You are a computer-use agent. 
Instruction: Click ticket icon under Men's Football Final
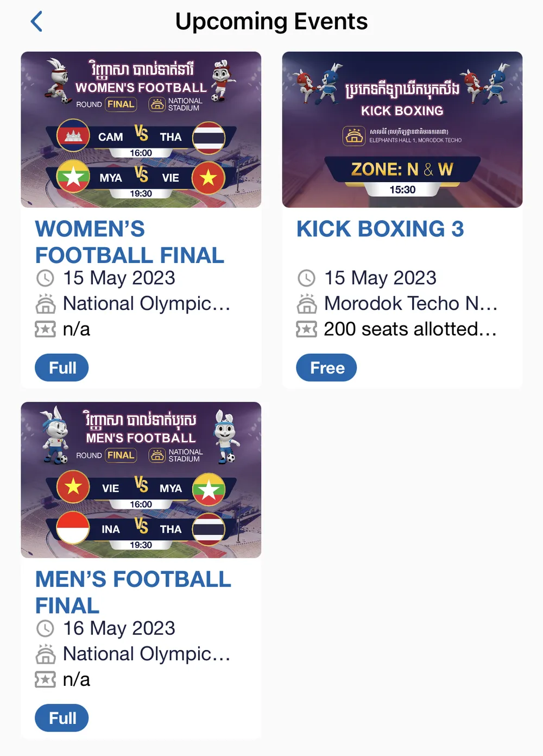(x=45, y=680)
